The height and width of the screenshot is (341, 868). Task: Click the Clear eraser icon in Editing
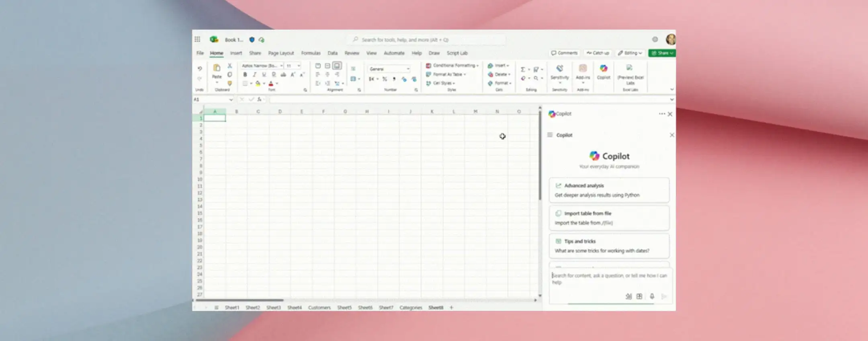pos(523,78)
